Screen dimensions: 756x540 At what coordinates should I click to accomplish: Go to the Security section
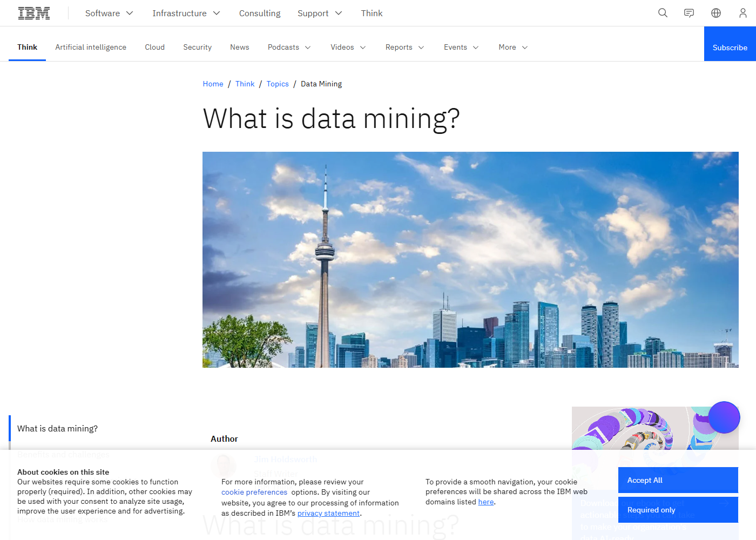(x=197, y=47)
